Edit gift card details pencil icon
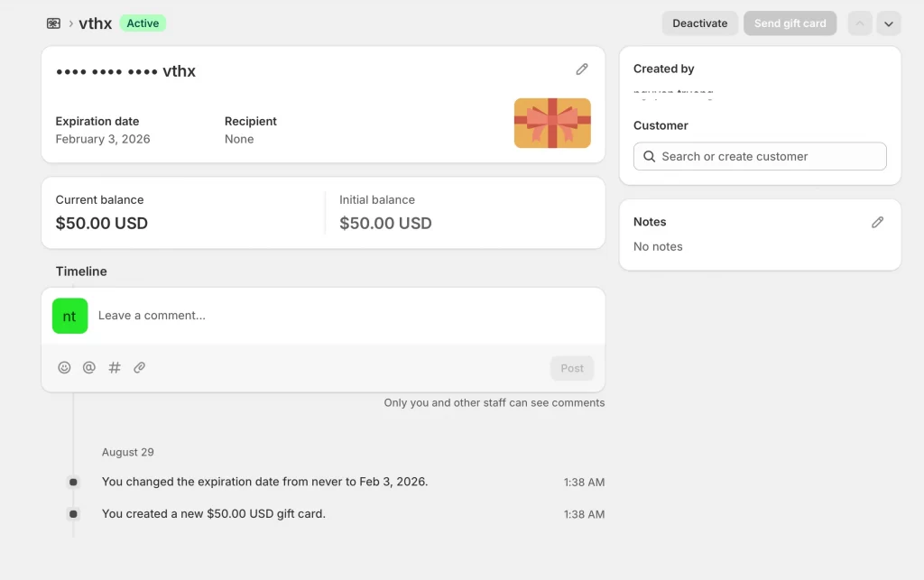924x580 pixels. pos(582,69)
